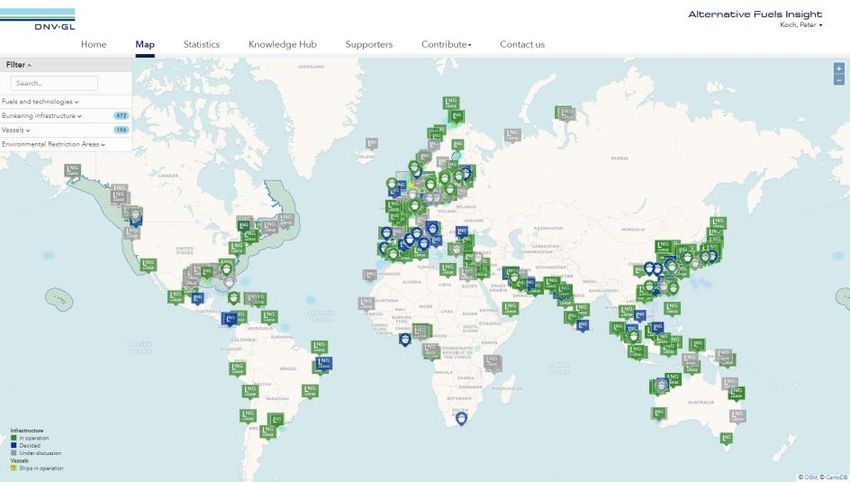Expand Fuels and technologies filter
Viewport: 850px width, 482px height.
40,102
